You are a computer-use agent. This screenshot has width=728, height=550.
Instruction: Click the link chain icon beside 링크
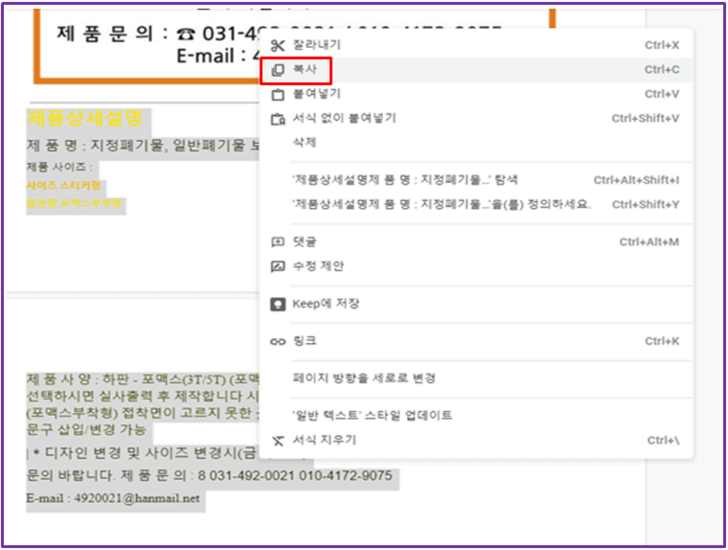278,342
